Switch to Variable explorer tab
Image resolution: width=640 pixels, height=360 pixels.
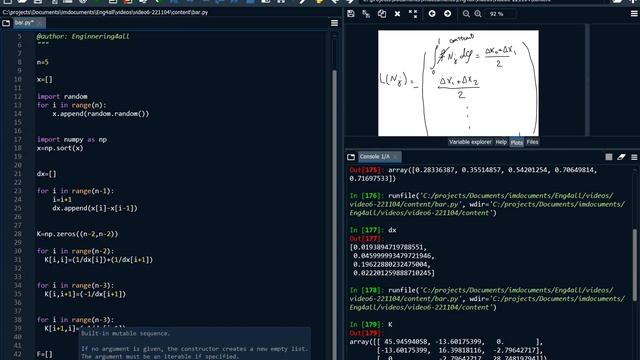pyautogui.click(x=470, y=142)
